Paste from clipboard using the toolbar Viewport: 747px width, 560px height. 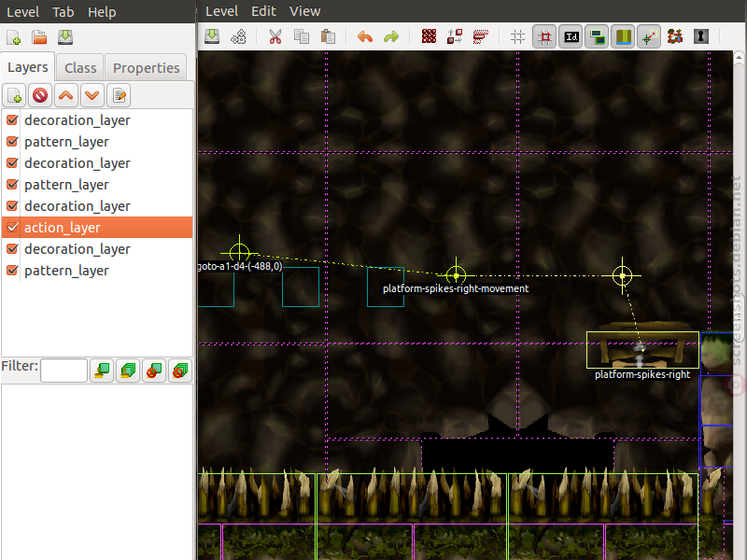tap(328, 36)
